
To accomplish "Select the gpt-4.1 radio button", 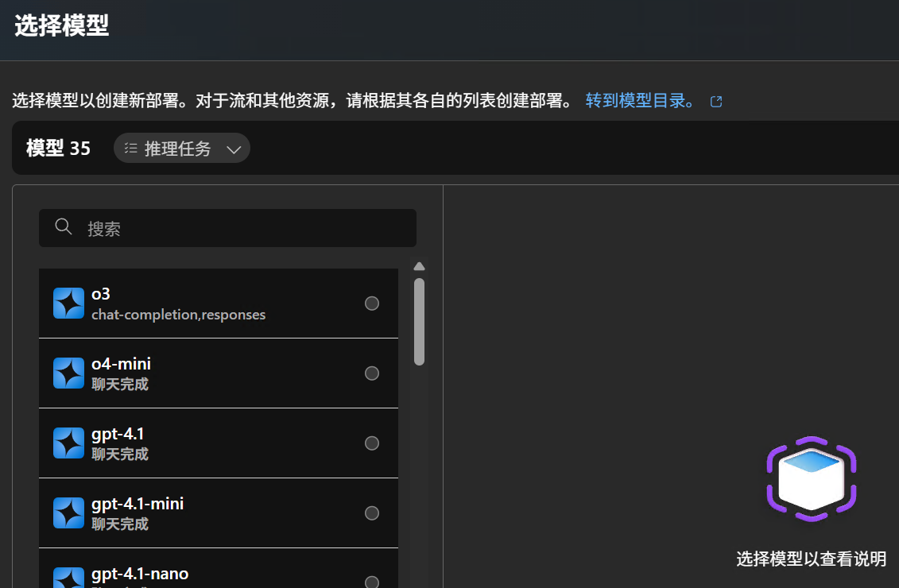I will [x=372, y=443].
